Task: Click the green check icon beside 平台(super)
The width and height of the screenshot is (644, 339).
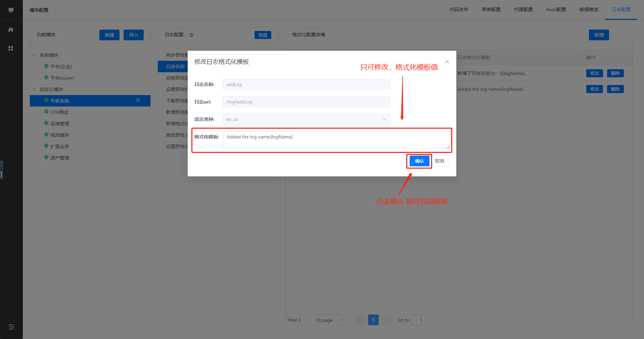Action: pos(46,78)
